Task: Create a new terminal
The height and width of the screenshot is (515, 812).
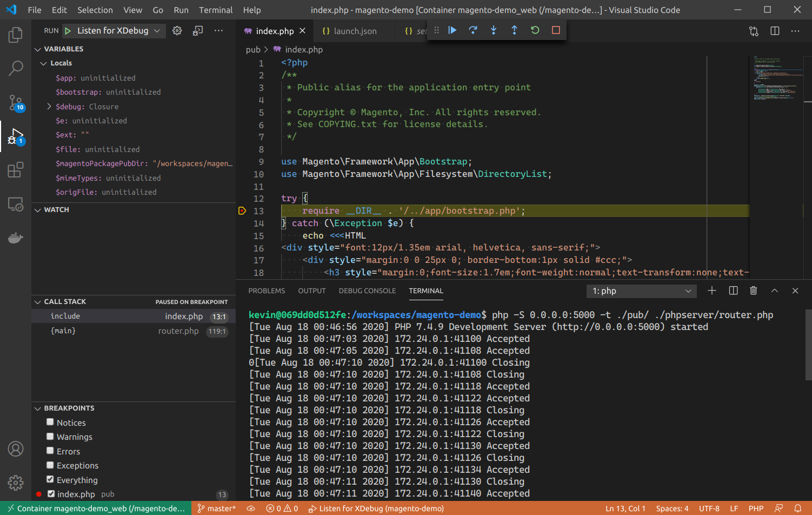Action: (x=712, y=290)
